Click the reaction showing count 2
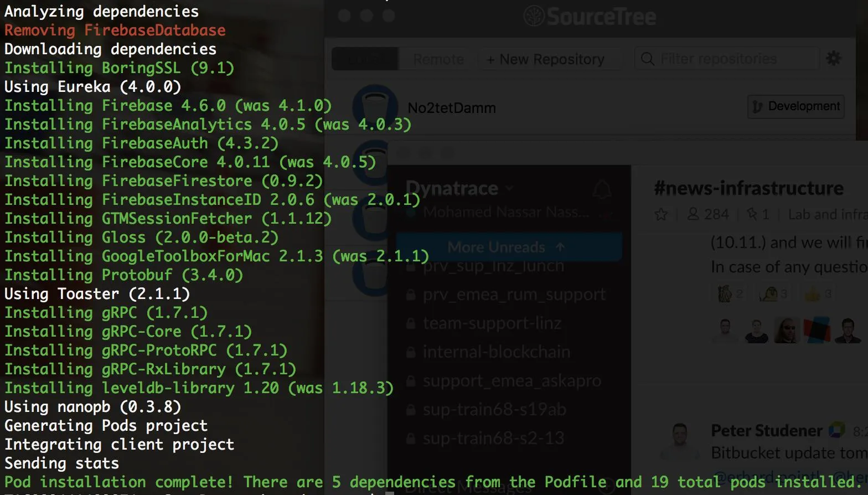This screenshot has width=868, height=495. [731, 293]
